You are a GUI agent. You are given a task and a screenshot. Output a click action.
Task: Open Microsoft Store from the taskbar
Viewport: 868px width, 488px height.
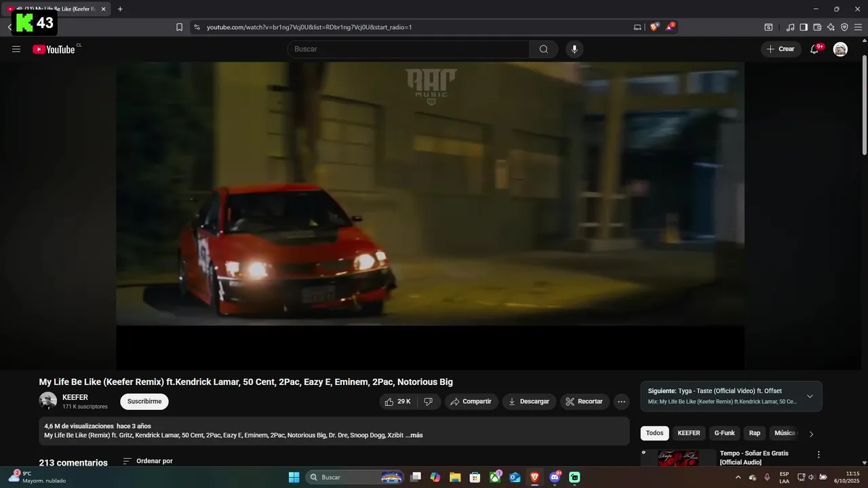475,477
